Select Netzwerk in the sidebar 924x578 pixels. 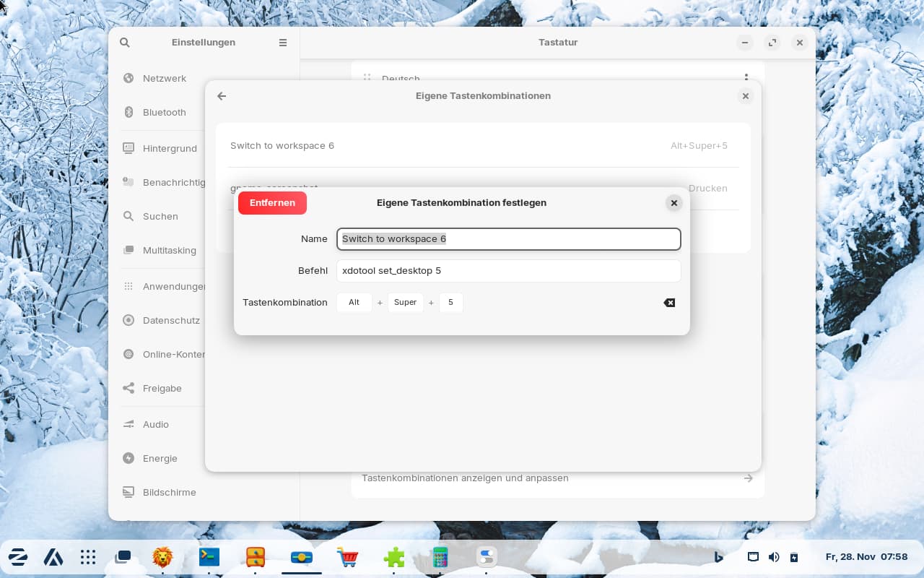(x=165, y=78)
